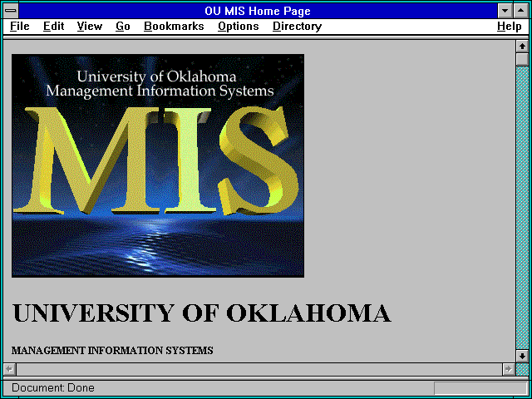Screen dimensions: 532x399
Task: Click the maximize up-arrow button
Action: (521, 11)
